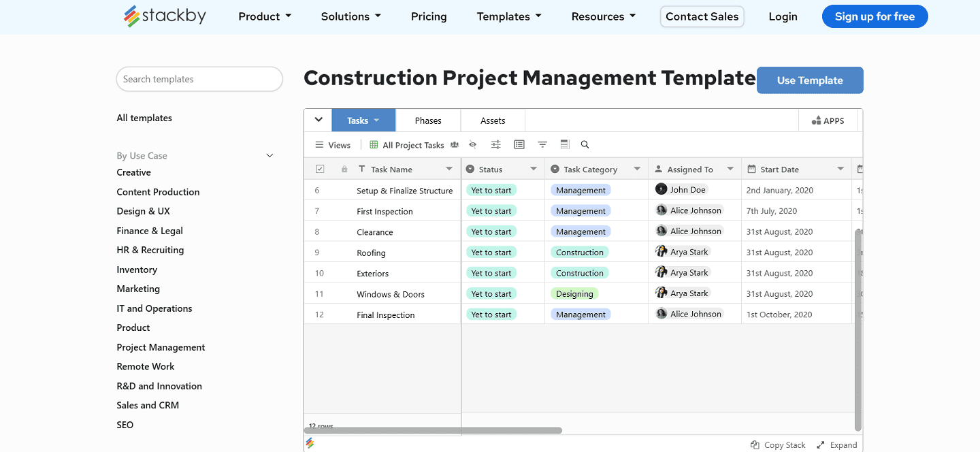Click the collaborators icon next to All Project Tasks
The width and height of the screenshot is (980, 452).
point(455,144)
